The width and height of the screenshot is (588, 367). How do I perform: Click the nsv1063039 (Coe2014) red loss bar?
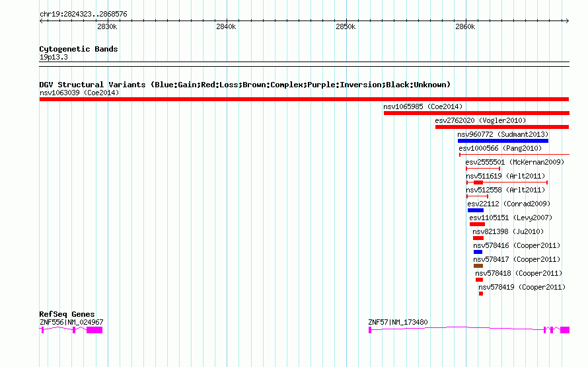[x=304, y=99]
